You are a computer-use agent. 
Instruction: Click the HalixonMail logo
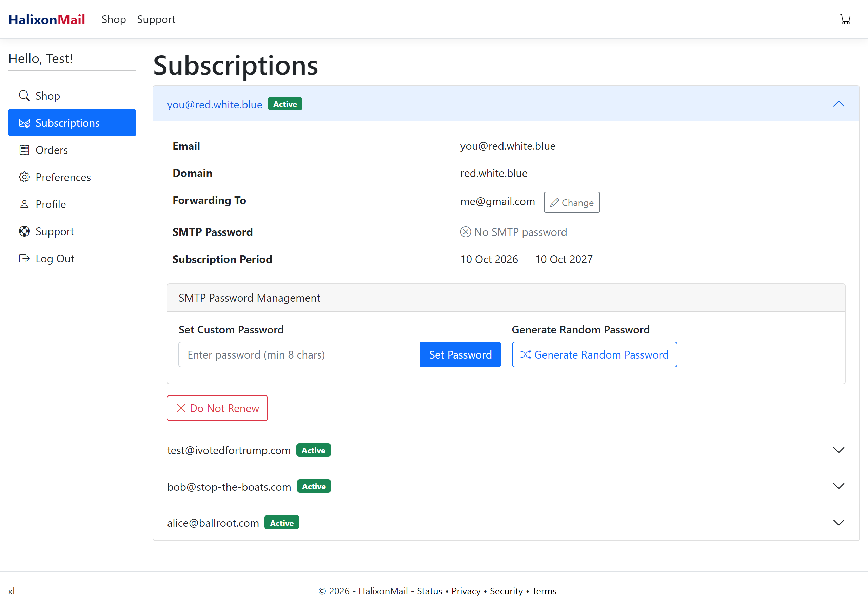click(46, 19)
